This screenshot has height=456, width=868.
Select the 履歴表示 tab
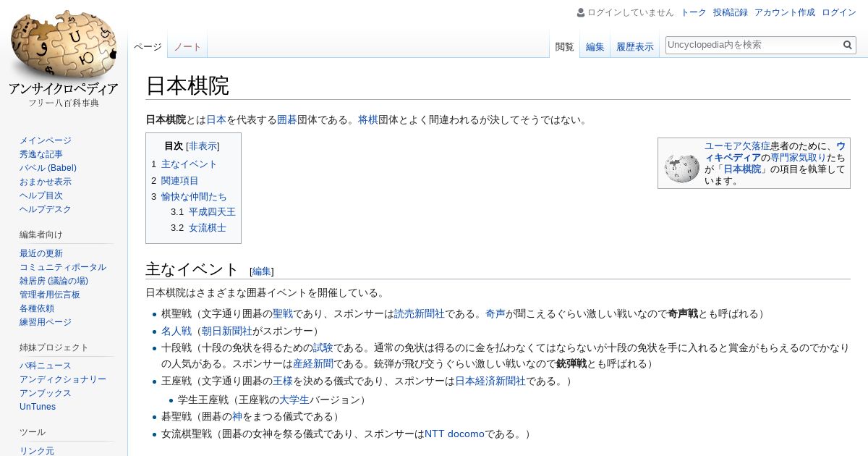635,47
